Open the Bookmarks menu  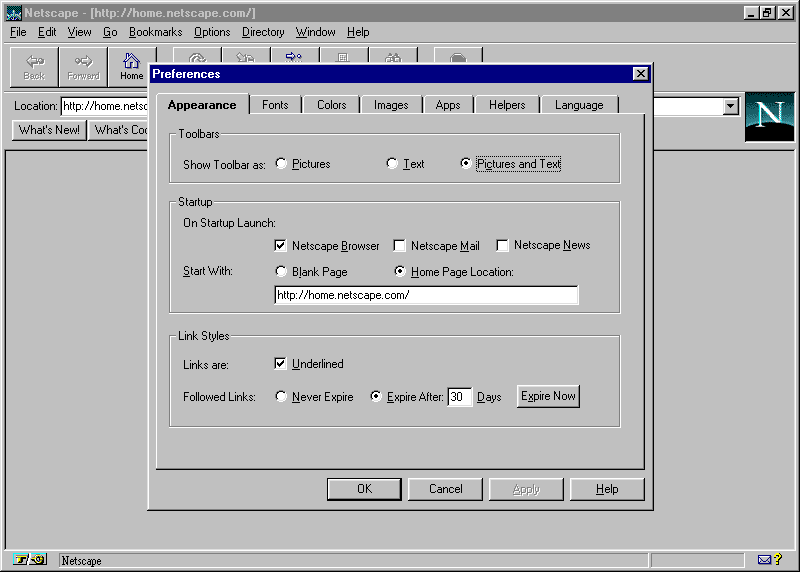click(156, 32)
